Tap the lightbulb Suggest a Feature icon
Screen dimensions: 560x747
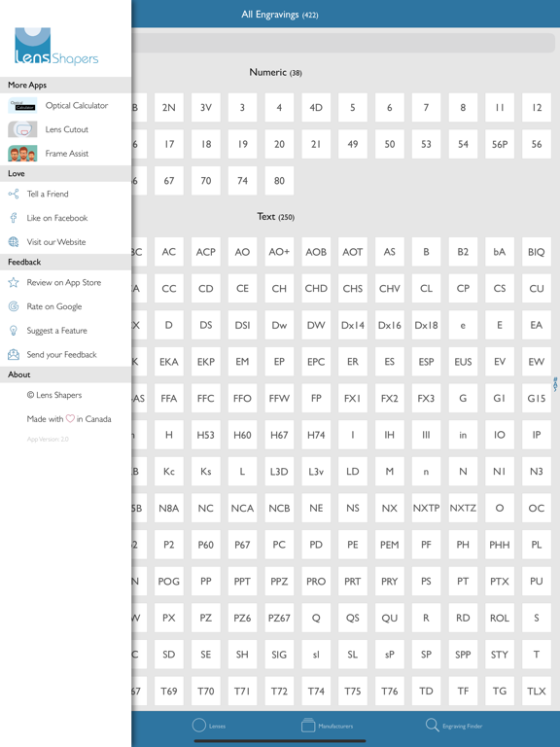pyautogui.click(x=14, y=330)
